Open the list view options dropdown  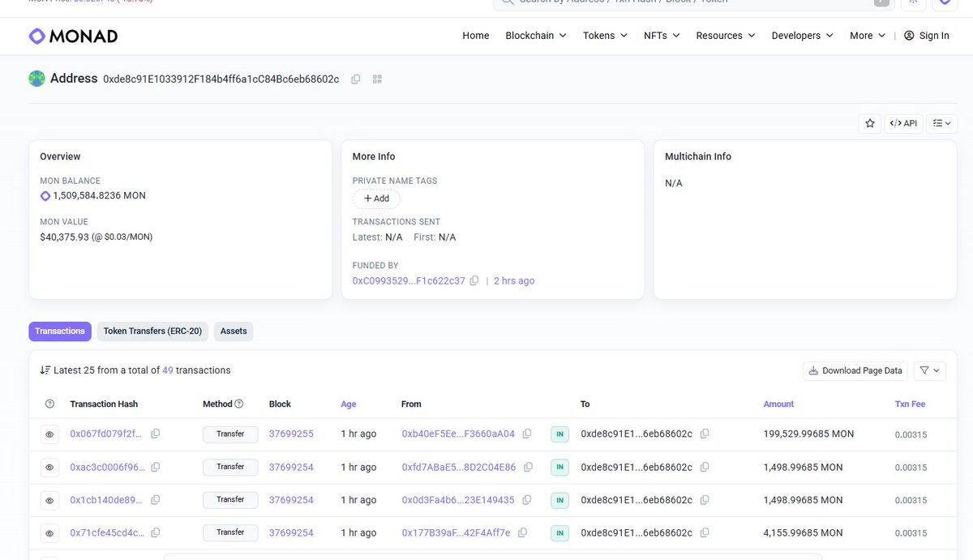pos(941,123)
